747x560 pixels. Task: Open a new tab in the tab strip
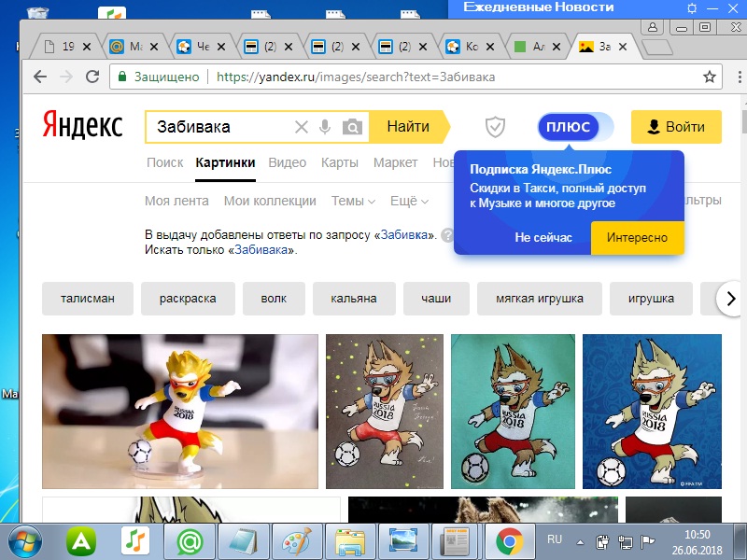657,48
